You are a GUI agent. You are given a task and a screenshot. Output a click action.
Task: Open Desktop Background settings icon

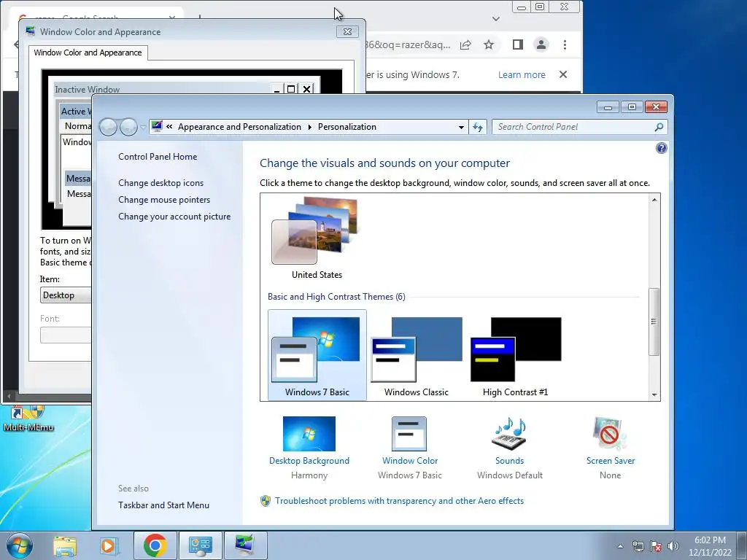click(x=309, y=433)
